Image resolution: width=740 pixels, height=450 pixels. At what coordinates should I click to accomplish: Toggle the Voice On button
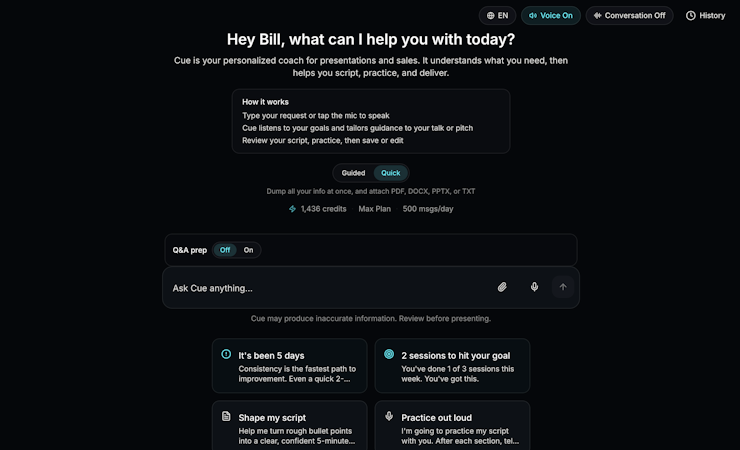[x=550, y=16]
